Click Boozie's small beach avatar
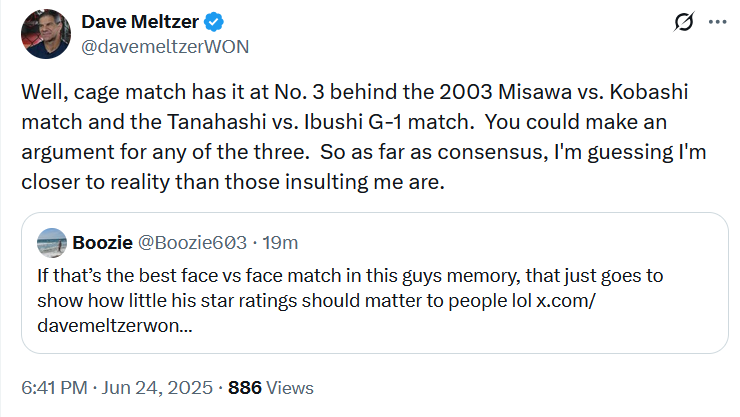 51,243
